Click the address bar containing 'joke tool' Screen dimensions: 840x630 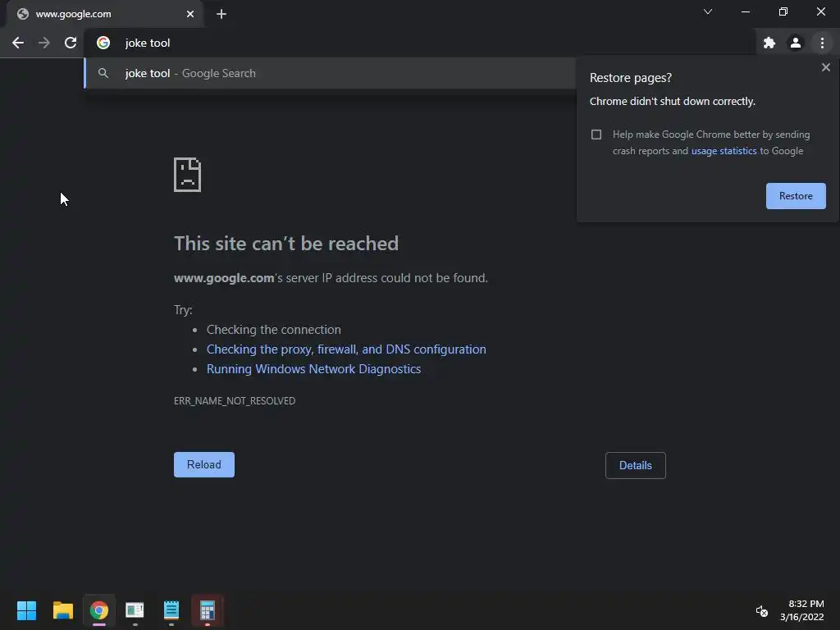pos(418,43)
